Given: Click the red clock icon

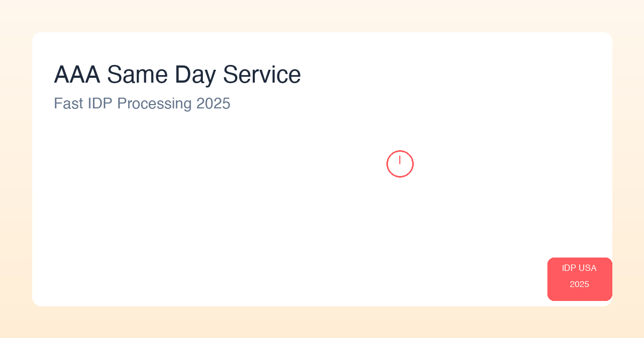Looking at the screenshot, I should pyautogui.click(x=400, y=164).
